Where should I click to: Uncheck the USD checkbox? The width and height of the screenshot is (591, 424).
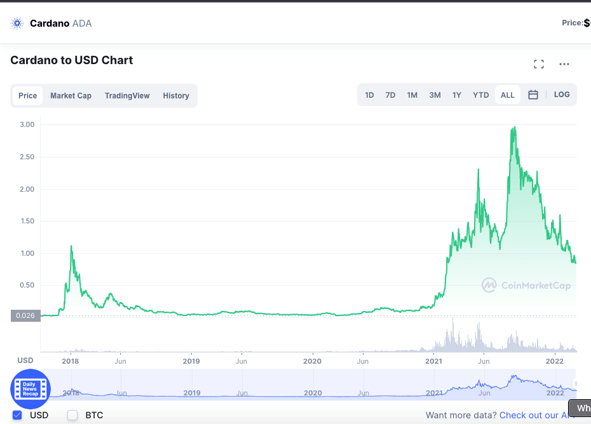click(17, 415)
